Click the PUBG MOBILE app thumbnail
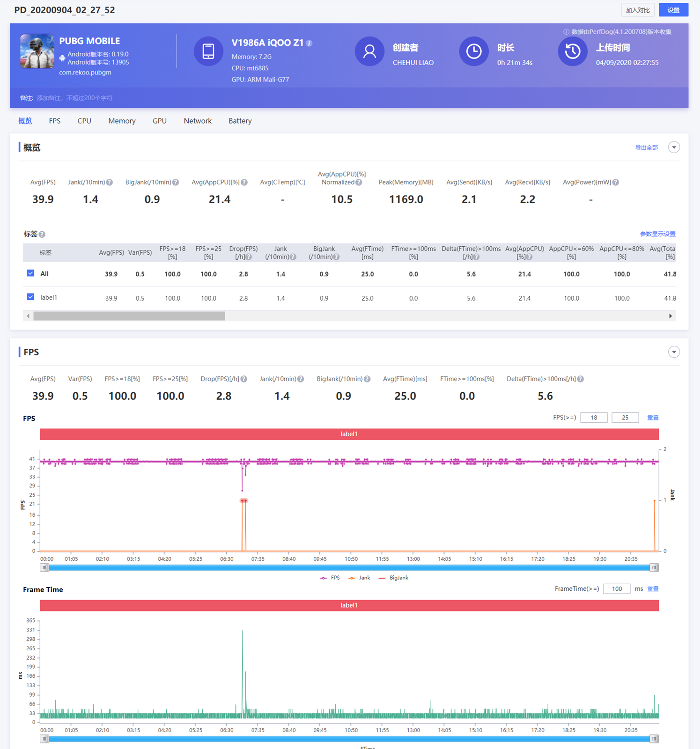This screenshot has height=749, width=700. 37,51
